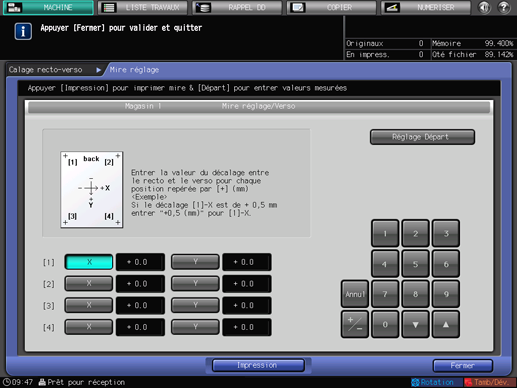Select Y for position [2]
The width and height of the screenshot is (517, 388).
tap(195, 284)
